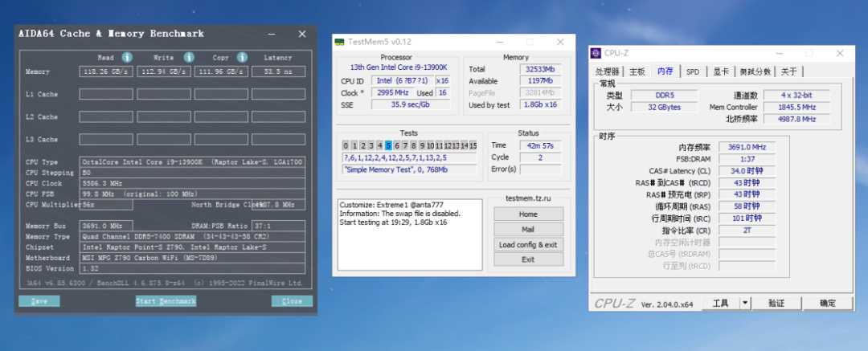This screenshot has height=351, width=868.
Task: Click the Home button in TestMem5
Action: (528, 214)
